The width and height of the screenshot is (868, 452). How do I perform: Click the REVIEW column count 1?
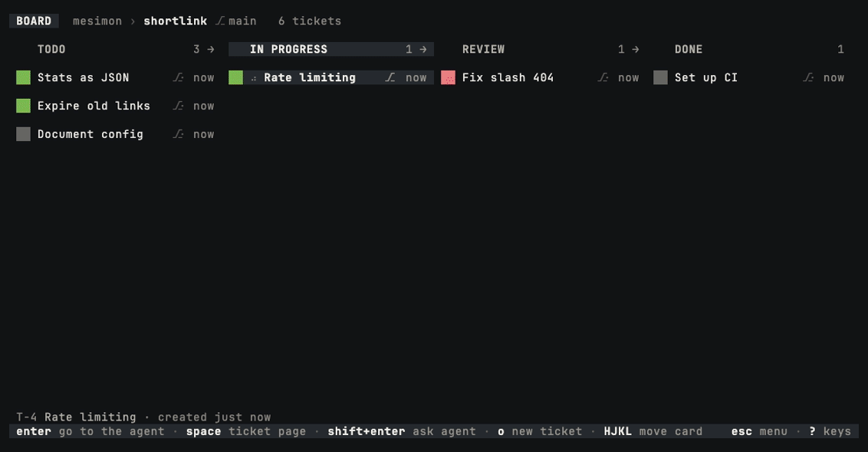tap(621, 49)
